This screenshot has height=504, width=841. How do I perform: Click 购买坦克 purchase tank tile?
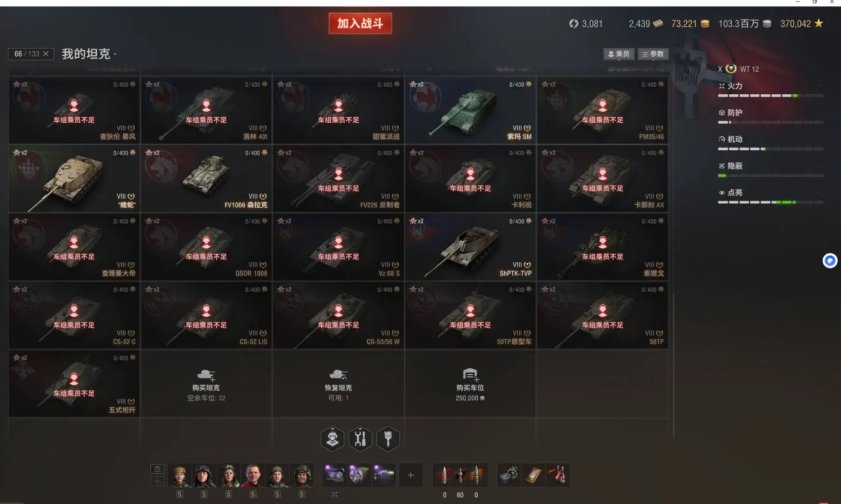pos(206,384)
